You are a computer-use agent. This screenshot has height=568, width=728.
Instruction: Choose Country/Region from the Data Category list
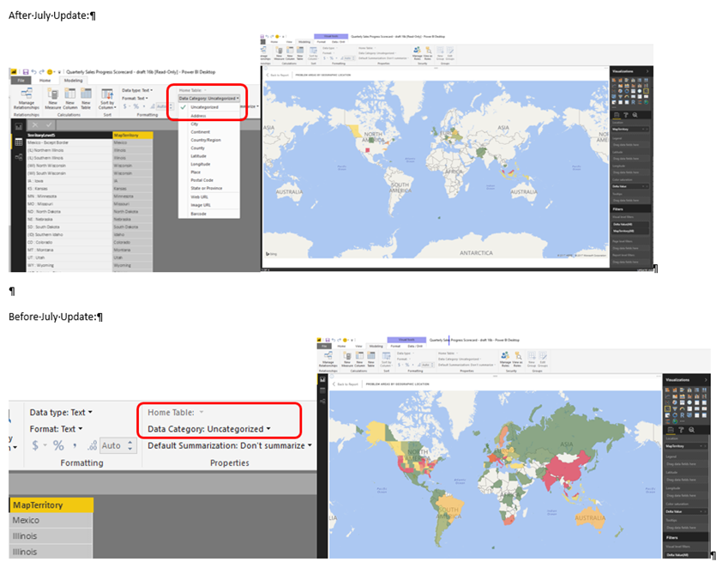tap(209, 140)
